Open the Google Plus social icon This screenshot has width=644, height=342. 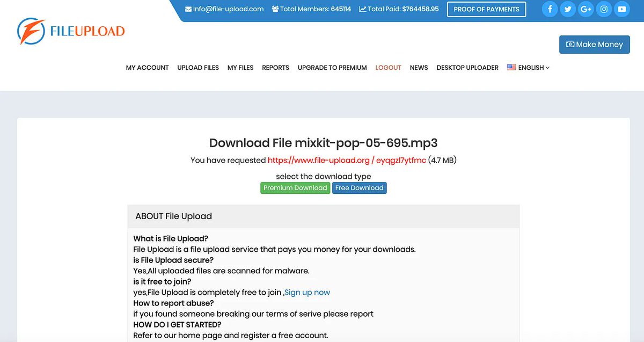(x=586, y=9)
